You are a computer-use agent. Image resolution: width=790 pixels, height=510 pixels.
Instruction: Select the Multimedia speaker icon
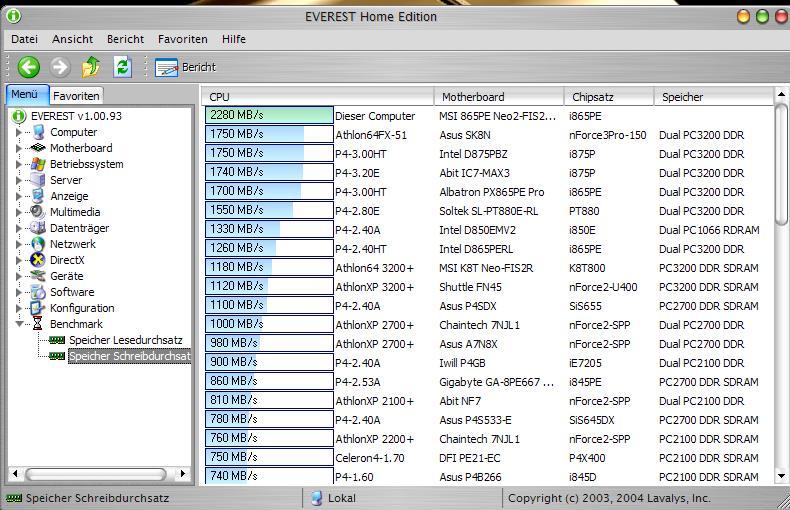(38, 212)
